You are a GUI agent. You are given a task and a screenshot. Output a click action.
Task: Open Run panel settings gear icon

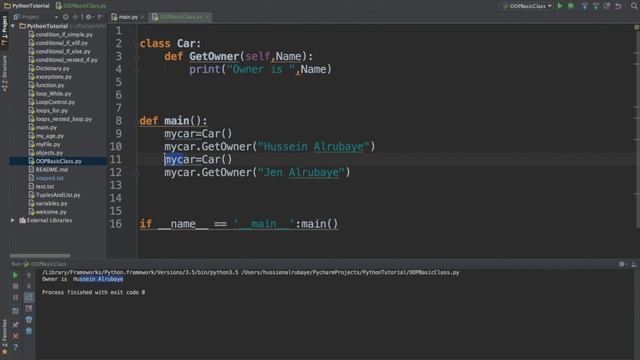click(x=622, y=264)
